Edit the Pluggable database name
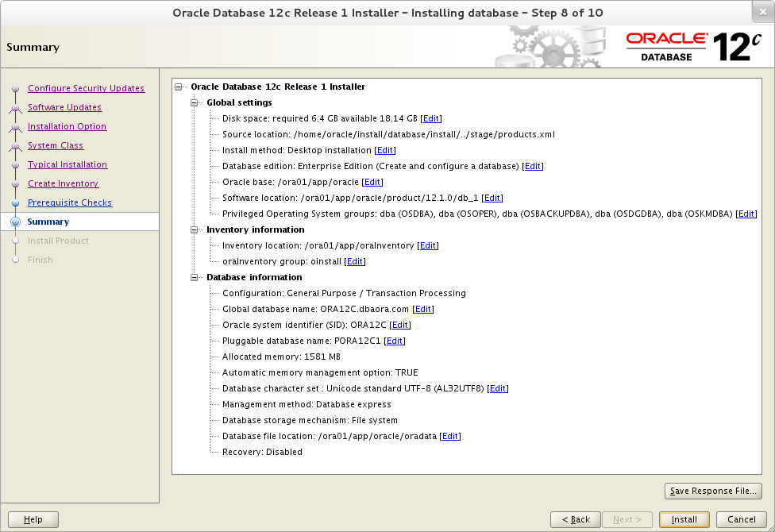This screenshot has height=532, width=775. coord(395,341)
